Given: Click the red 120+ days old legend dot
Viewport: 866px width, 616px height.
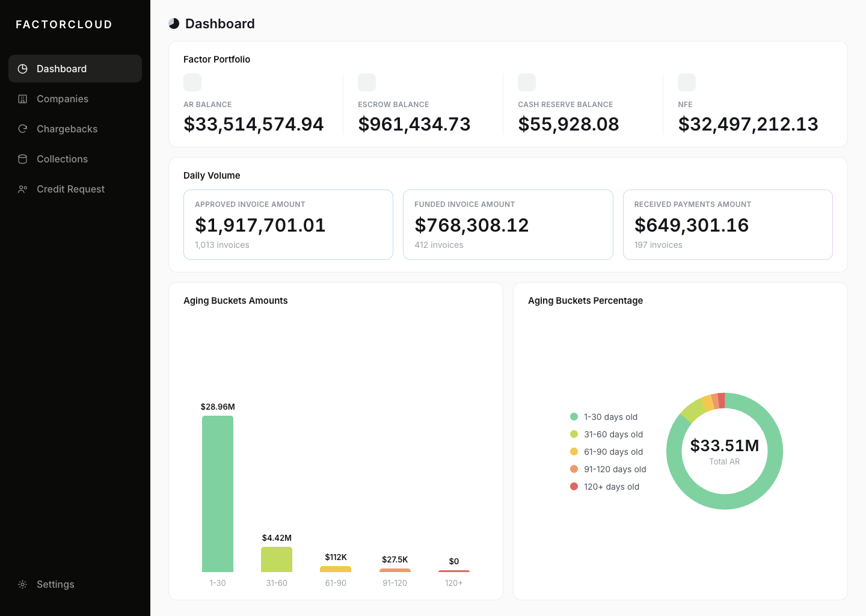Looking at the screenshot, I should click(x=574, y=487).
